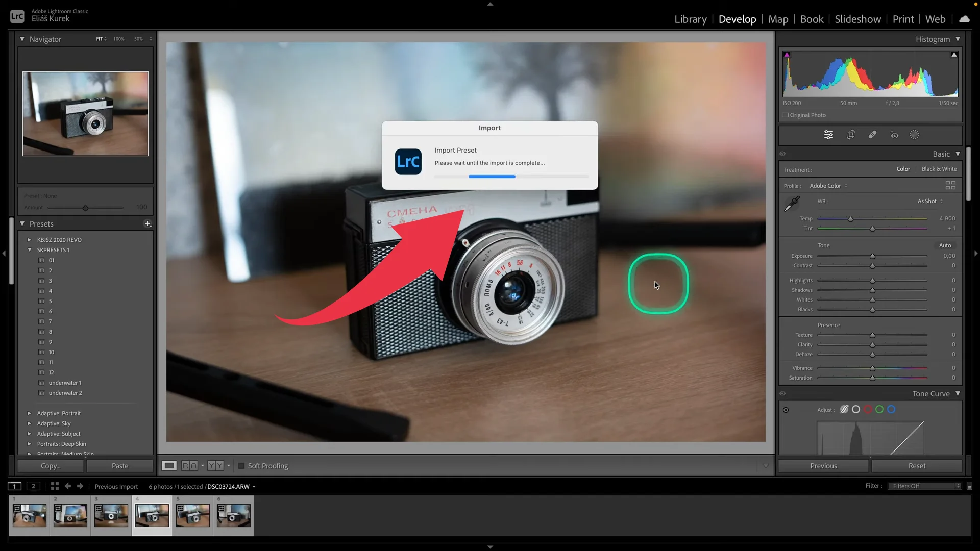Open the Masking tool

(x=914, y=135)
